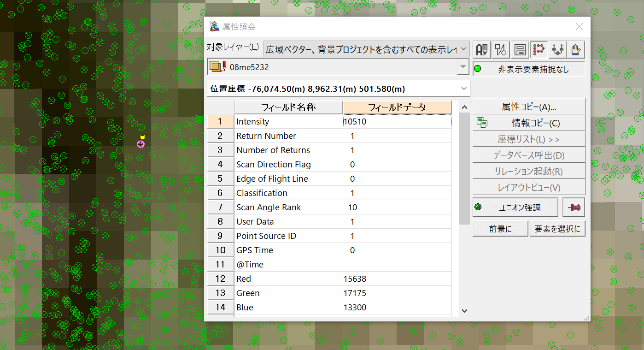Image resolution: width=644 pixels, height=350 pixels.
Task: Select the Classification field name
Action: (x=262, y=193)
